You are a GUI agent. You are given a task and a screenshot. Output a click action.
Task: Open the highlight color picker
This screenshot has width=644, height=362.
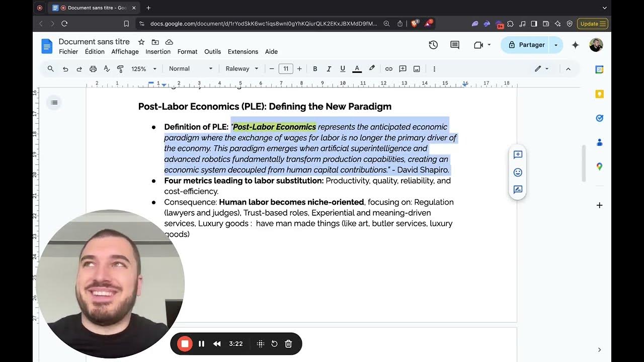pyautogui.click(x=372, y=69)
